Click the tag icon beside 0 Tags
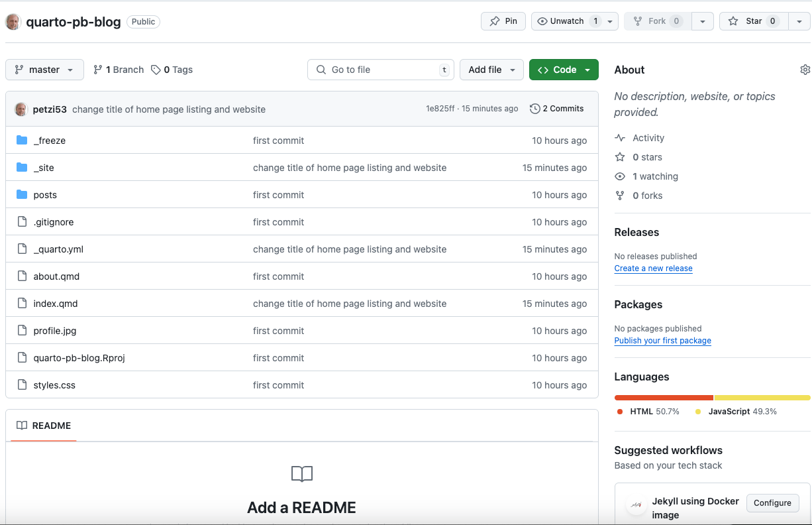 tap(156, 70)
